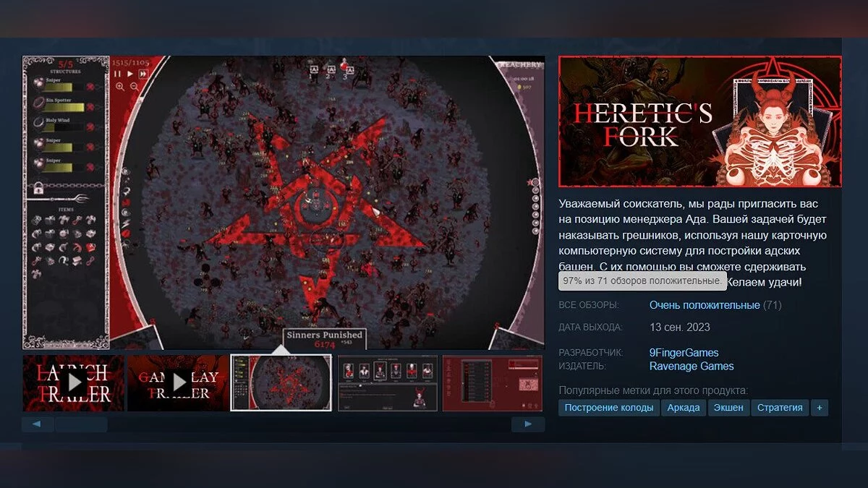Open the 'Очень положительные' reviews link
The image size is (868, 488).
click(x=705, y=305)
